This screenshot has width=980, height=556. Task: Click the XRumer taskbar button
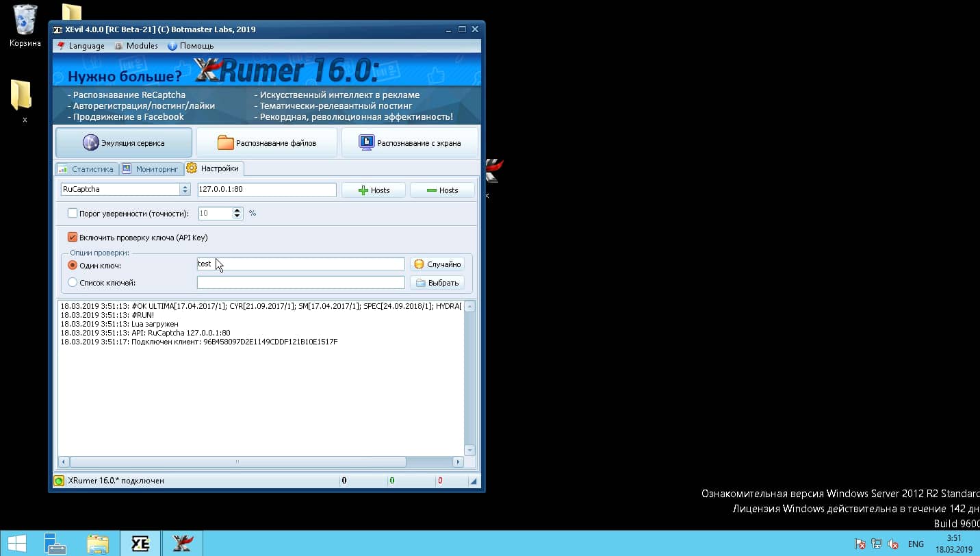click(x=183, y=543)
